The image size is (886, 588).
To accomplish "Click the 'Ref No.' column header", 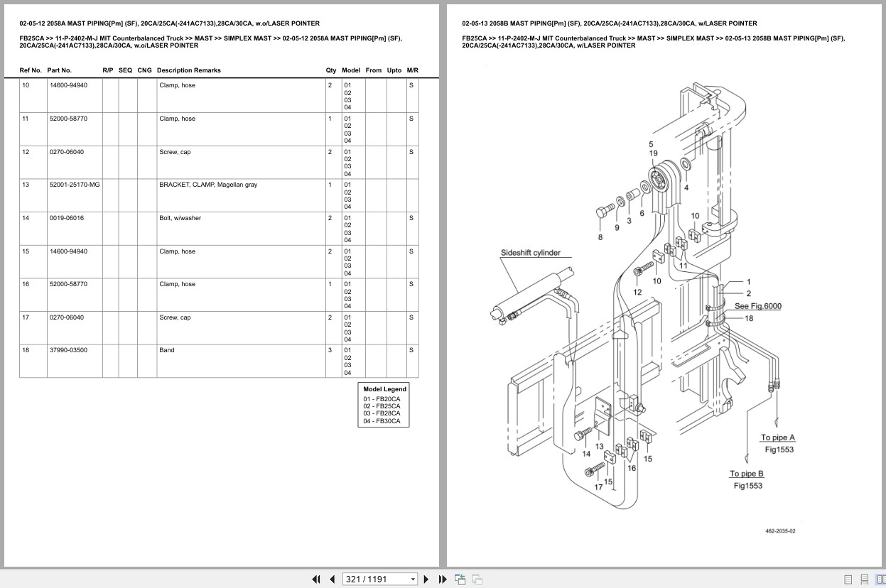I will (31, 70).
